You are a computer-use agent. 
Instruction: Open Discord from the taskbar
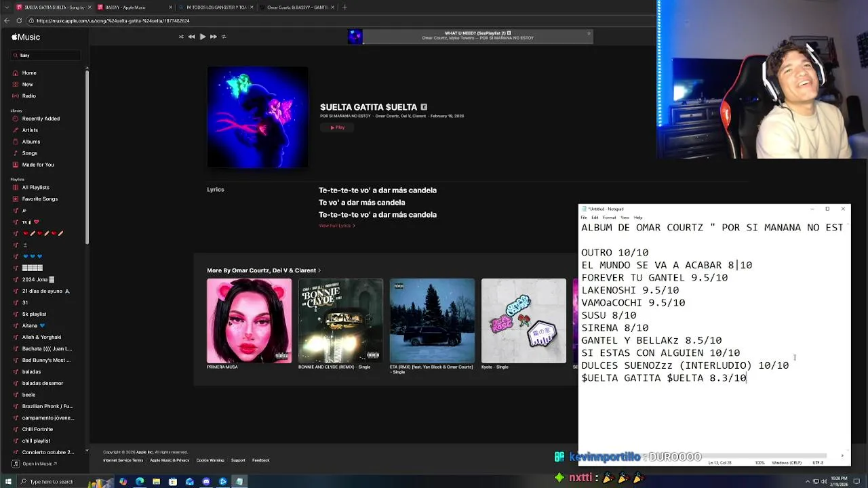(206, 482)
